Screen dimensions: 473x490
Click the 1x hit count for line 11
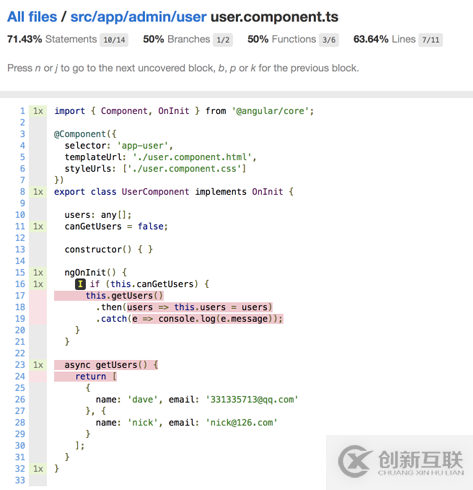pyautogui.click(x=38, y=227)
